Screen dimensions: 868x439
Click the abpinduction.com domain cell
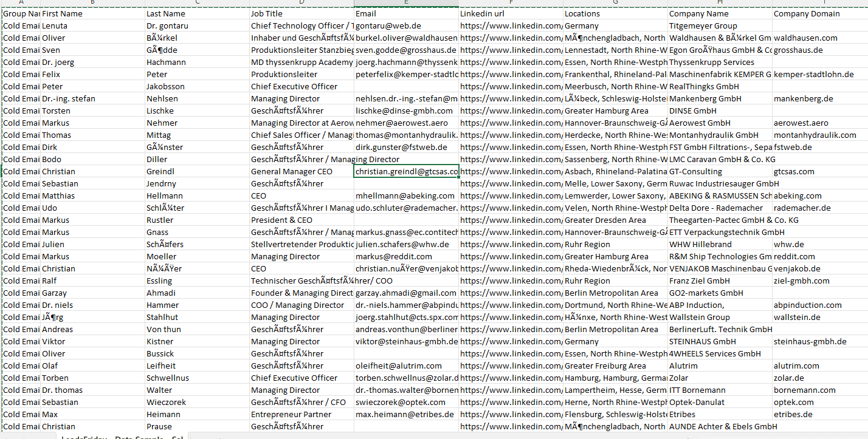(820, 305)
